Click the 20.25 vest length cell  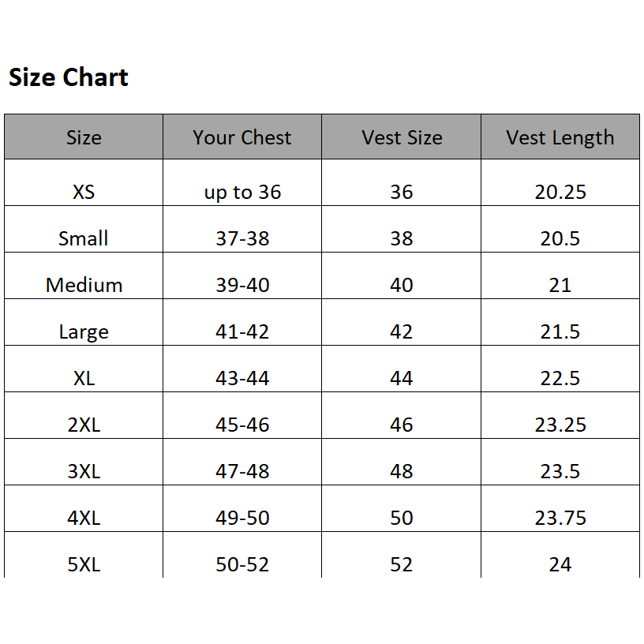[x=560, y=192]
